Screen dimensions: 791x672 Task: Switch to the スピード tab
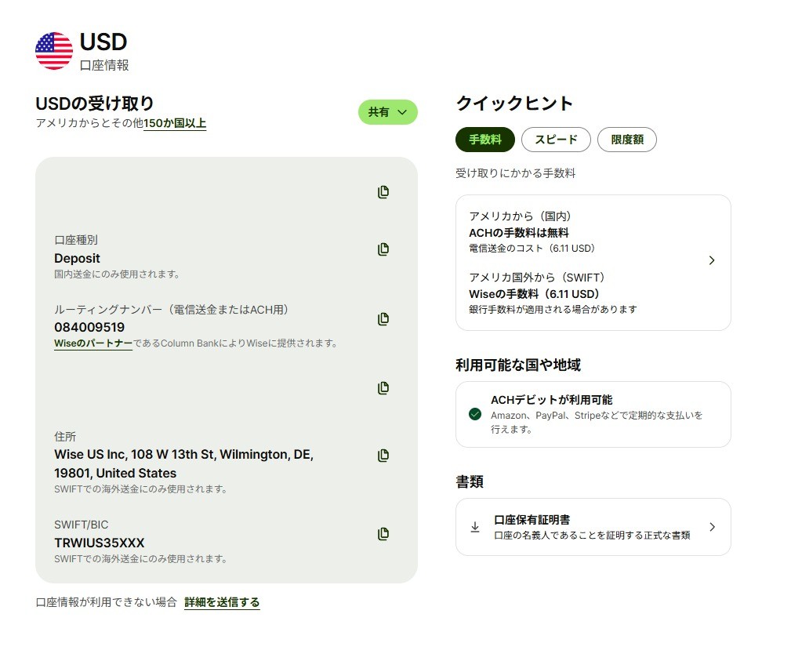coord(556,140)
